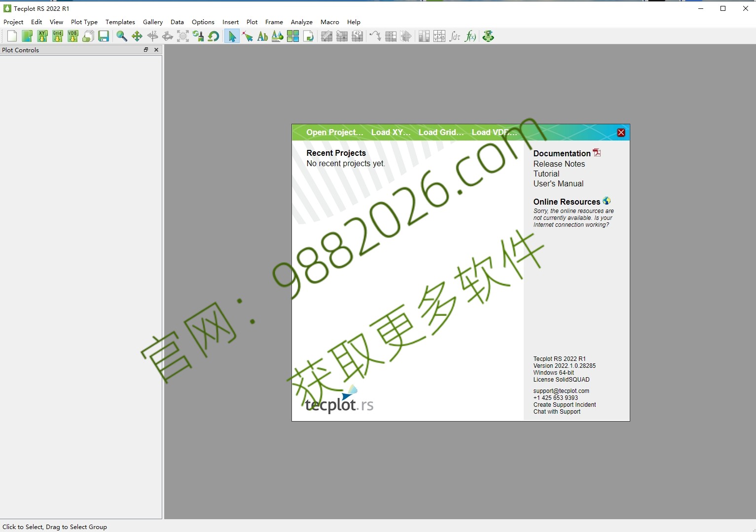Image resolution: width=756 pixels, height=532 pixels.
Task: Click Load XY... in welcome banner
Action: pyautogui.click(x=391, y=132)
